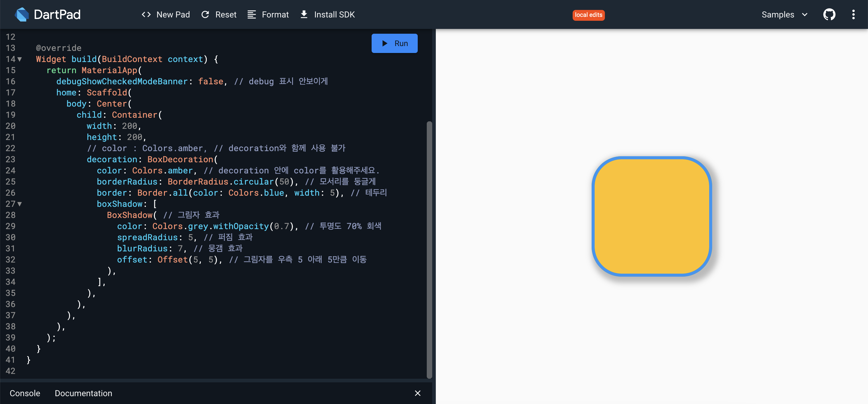The width and height of the screenshot is (868, 404).
Task: Collapse code fold arrow at line 14
Action: pos(20,59)
